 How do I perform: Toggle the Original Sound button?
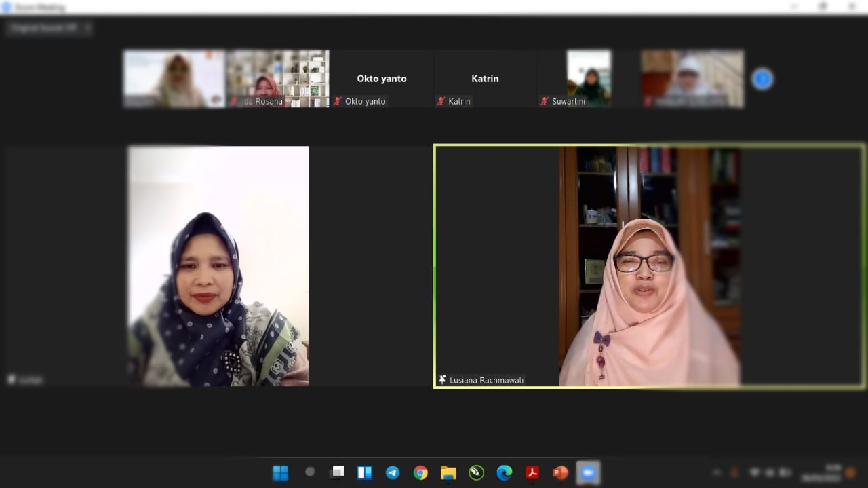(x=43, y=28)
